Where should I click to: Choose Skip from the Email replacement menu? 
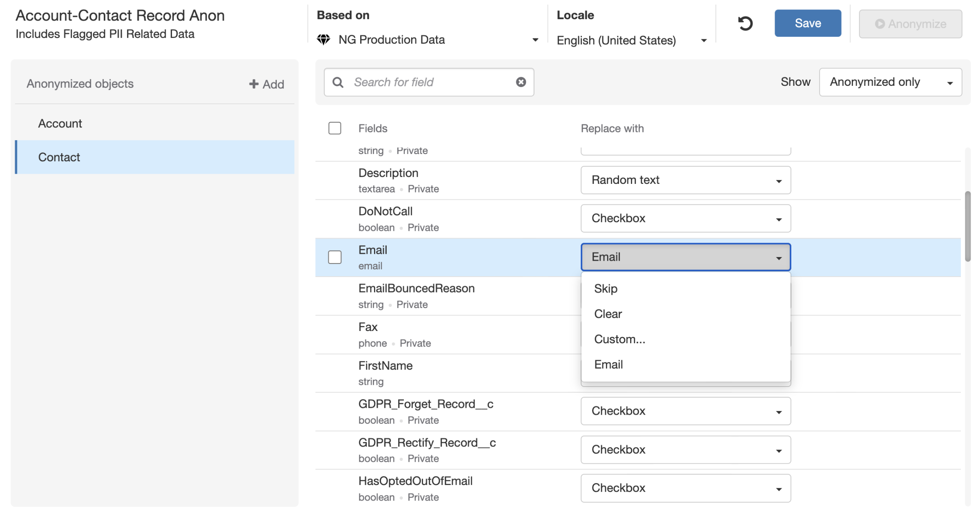[606, 288]
